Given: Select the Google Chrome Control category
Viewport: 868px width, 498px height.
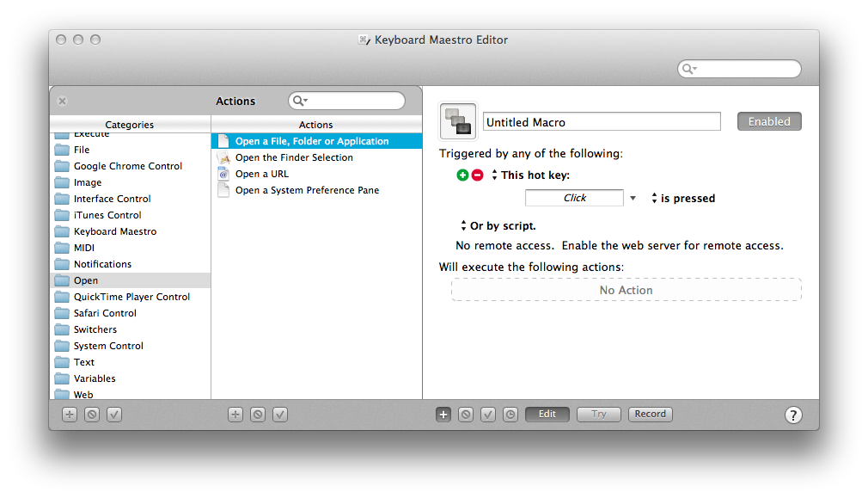Looking at the screenshot, I should click(131, 166).
